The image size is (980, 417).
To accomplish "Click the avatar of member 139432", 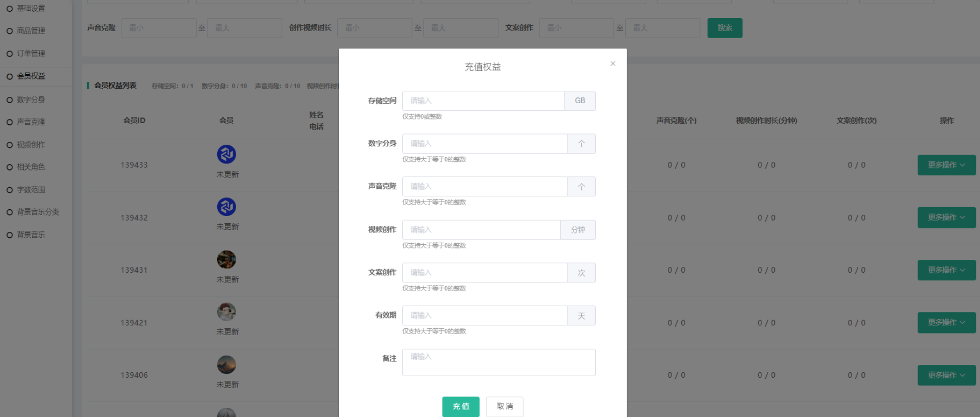I will click(226, 207).
